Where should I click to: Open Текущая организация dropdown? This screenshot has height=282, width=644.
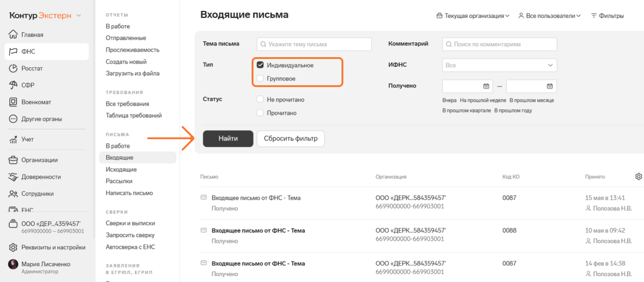tap(473, 16)
